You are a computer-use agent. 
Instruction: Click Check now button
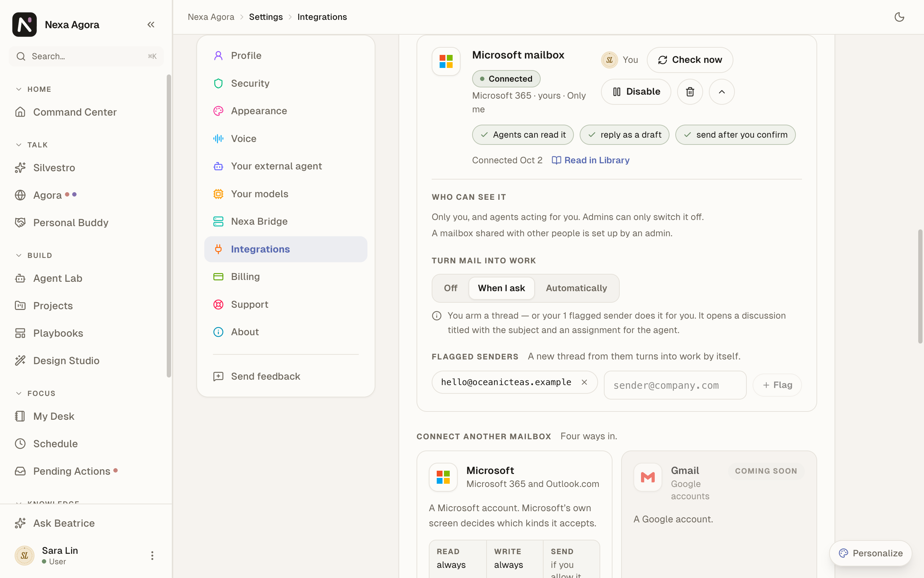coord(689,60)
